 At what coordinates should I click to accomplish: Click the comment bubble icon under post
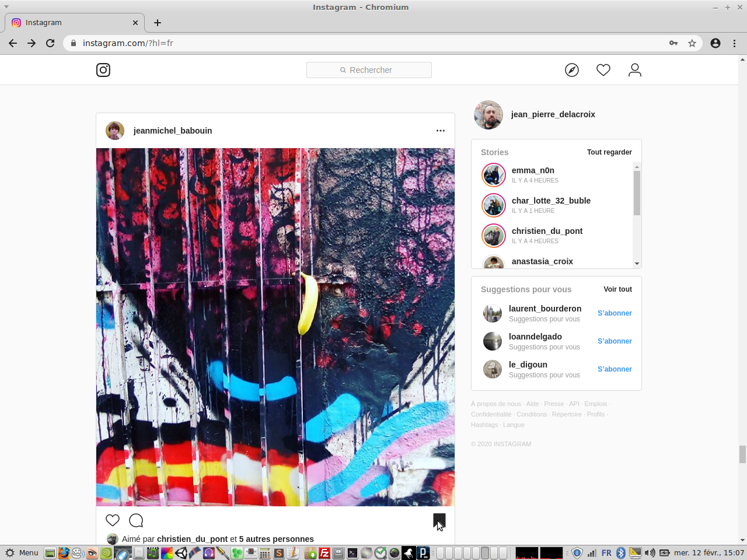point(136,520)
